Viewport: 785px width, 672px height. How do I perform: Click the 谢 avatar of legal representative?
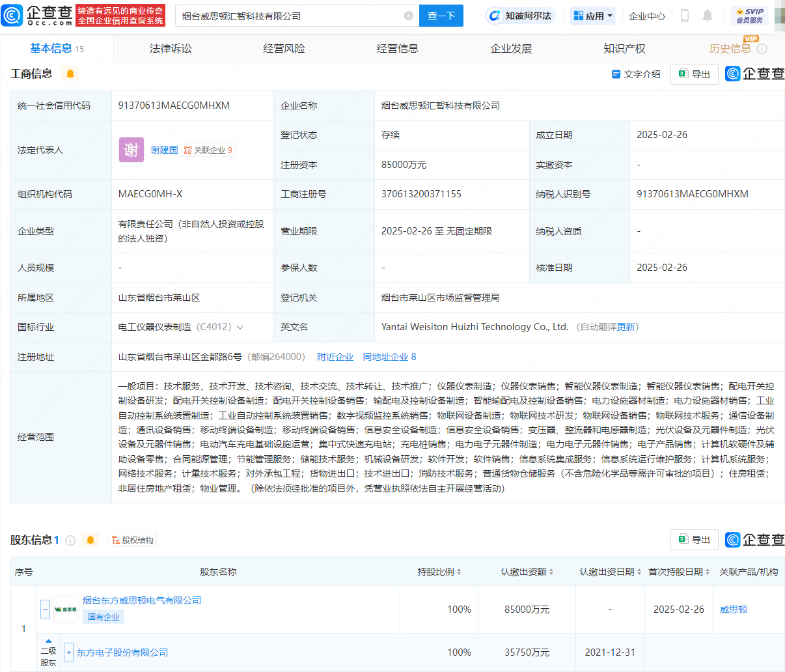tap(131, 150)
